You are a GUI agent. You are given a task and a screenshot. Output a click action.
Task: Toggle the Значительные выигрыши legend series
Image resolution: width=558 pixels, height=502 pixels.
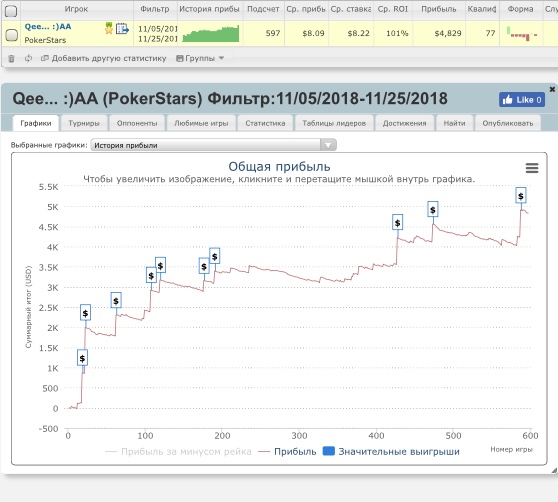(391, 451)
